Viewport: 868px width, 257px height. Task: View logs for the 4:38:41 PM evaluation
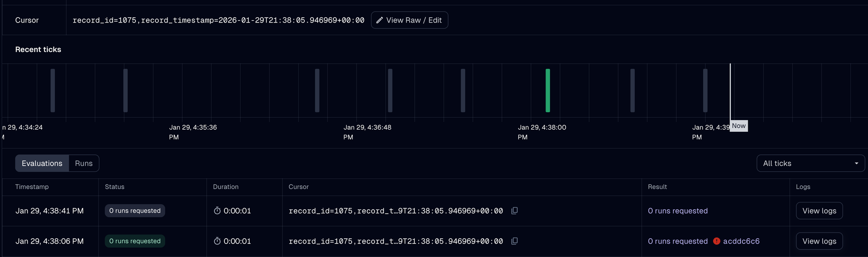(x=819, y=211)
